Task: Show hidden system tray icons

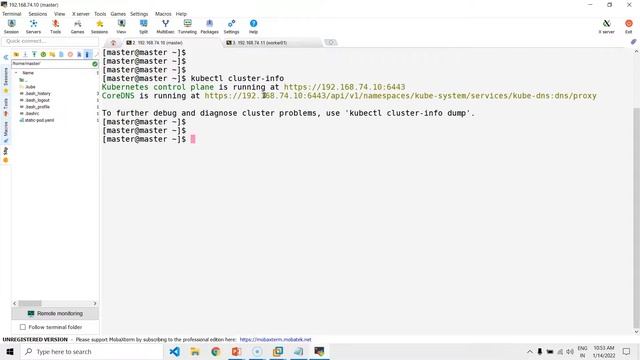Action: [530, 351]
